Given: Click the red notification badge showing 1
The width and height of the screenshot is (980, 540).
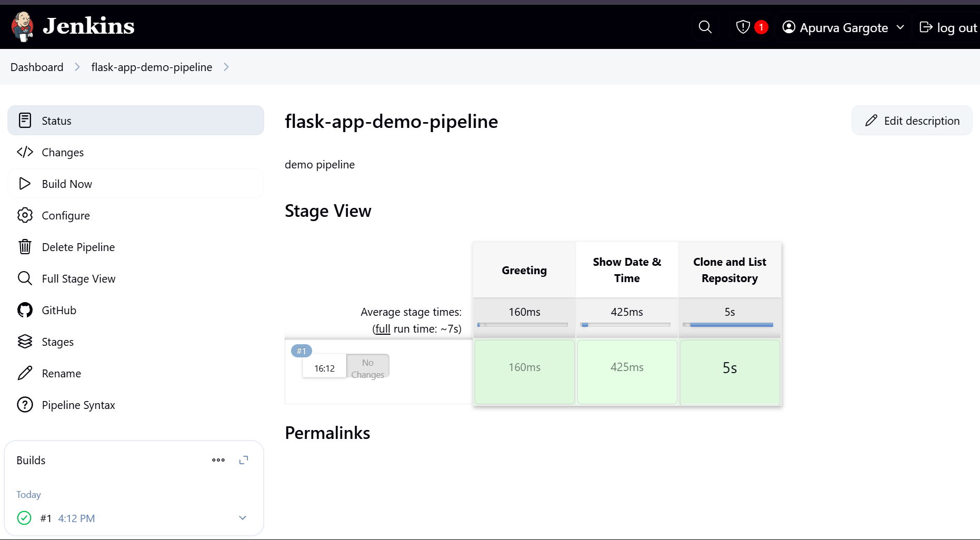Looking at the screenshot, I should [761, 27].
